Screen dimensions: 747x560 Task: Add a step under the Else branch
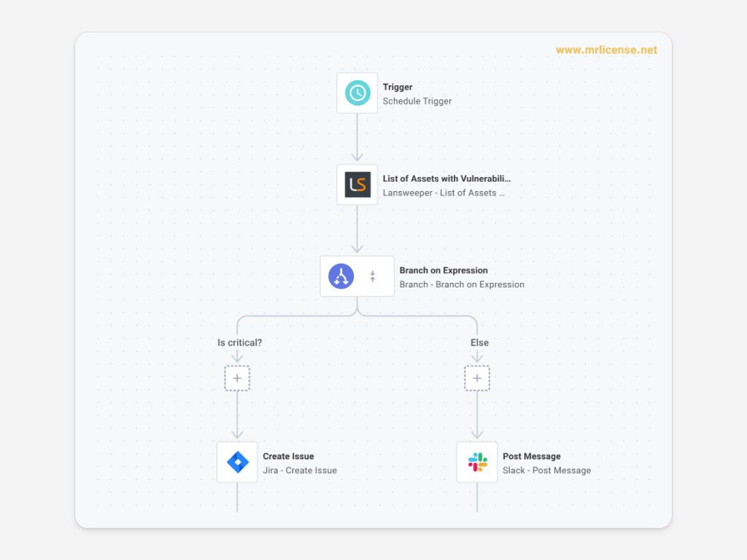[x=477, y=378]
